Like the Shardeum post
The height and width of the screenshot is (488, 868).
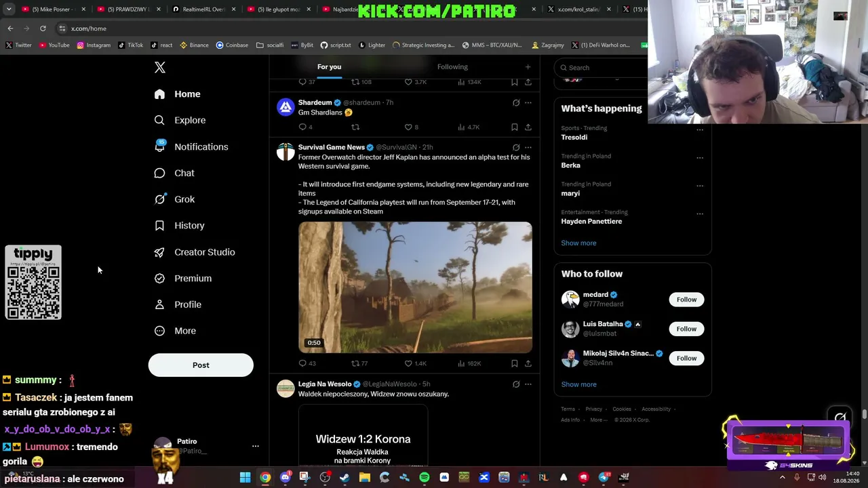coord(408,127)
